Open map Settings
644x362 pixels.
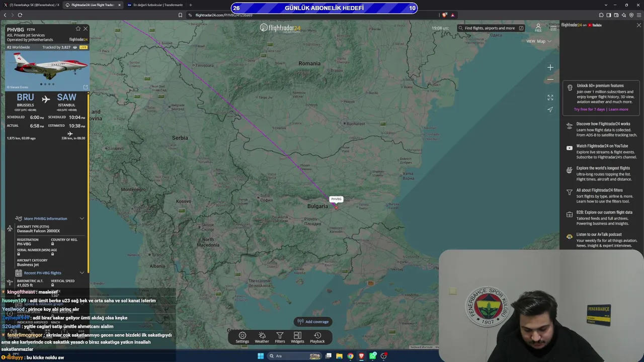pos(243,337)
